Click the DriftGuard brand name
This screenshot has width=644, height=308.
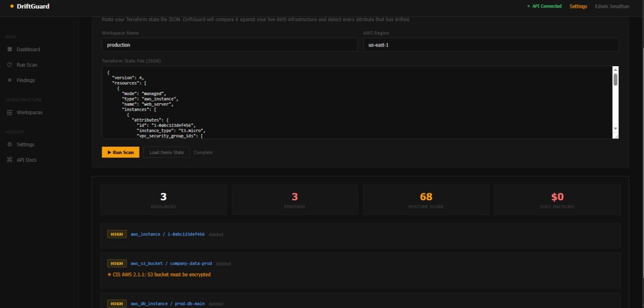tap(33, 6)
